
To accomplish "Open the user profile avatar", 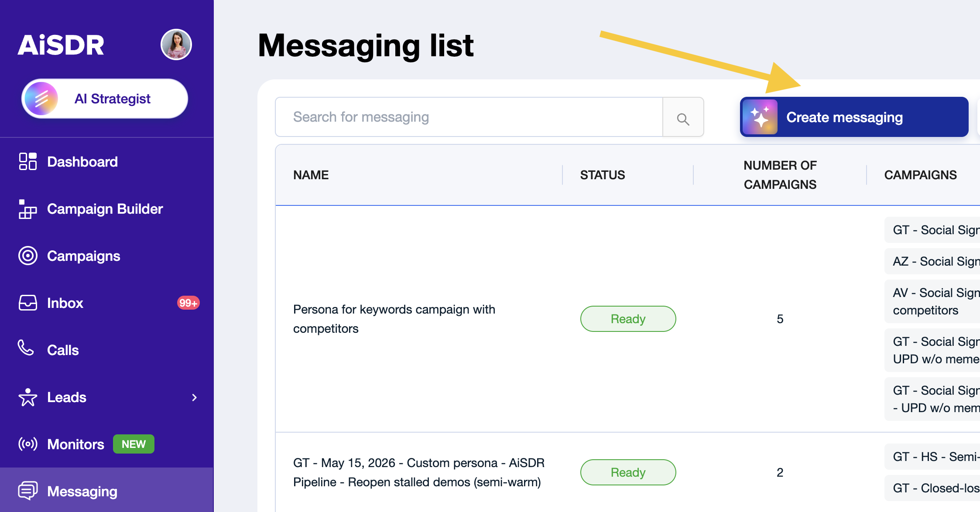I will pos(176,44).
